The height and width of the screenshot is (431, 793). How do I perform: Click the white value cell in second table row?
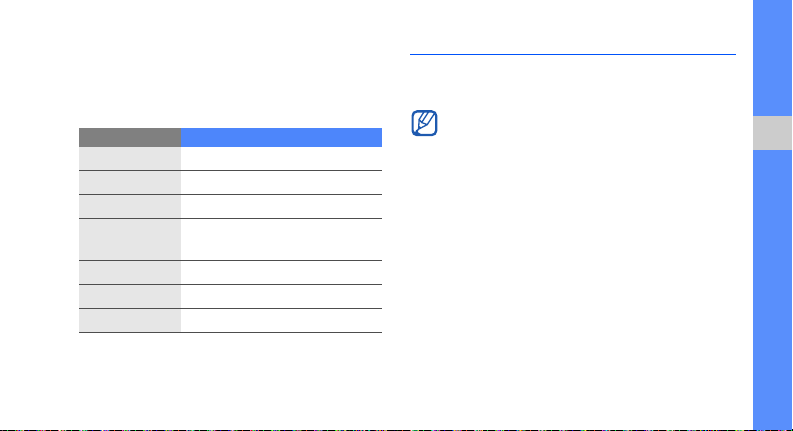281,183
